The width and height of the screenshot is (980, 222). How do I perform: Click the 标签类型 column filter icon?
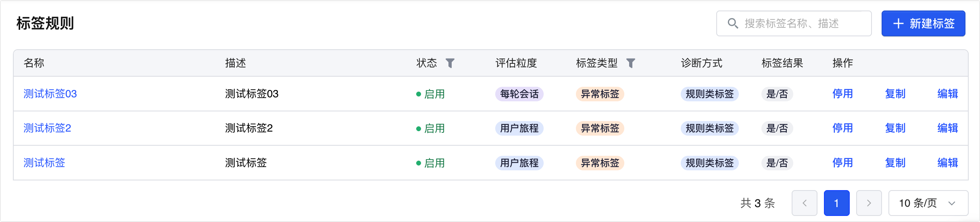click(631, 63)
